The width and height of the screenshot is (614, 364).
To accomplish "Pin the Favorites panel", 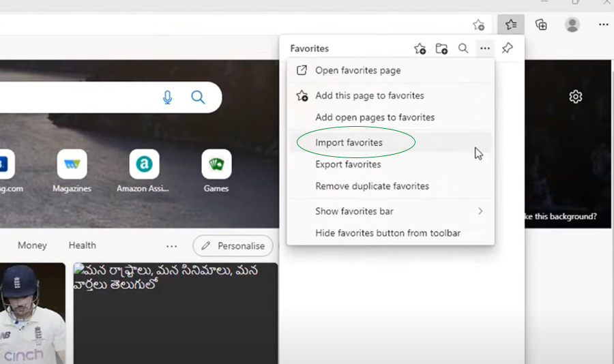I will tap(507, 48).
